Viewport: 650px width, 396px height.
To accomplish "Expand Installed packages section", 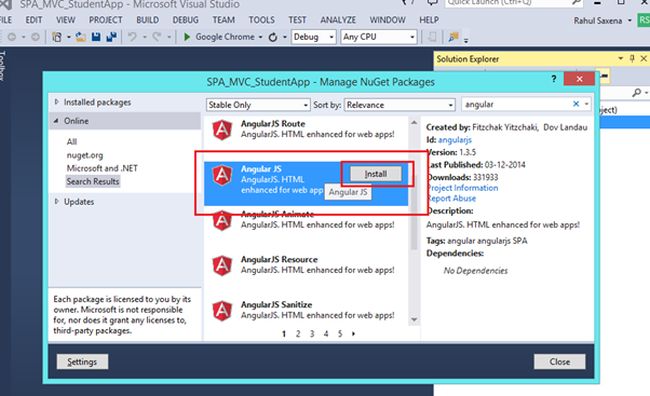I will (57, 102).
